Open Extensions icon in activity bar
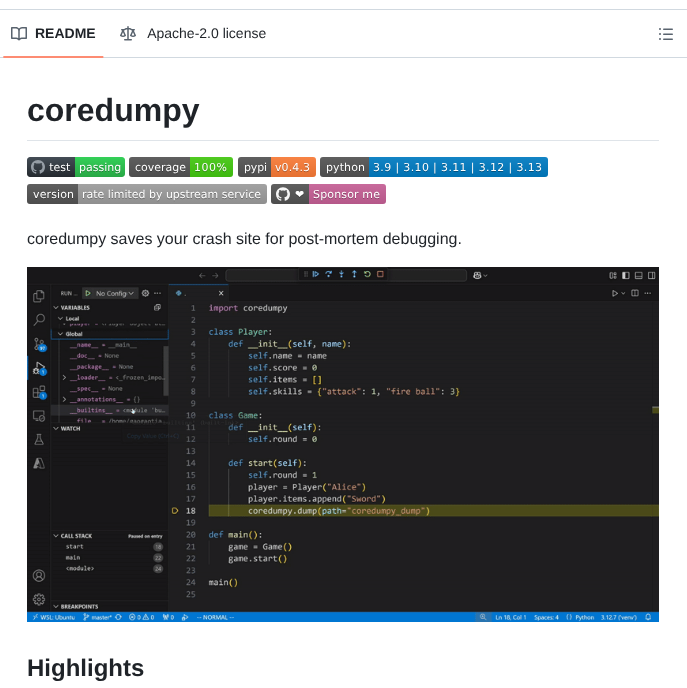This screenshot has width=687, height=688. pos(39,392)
